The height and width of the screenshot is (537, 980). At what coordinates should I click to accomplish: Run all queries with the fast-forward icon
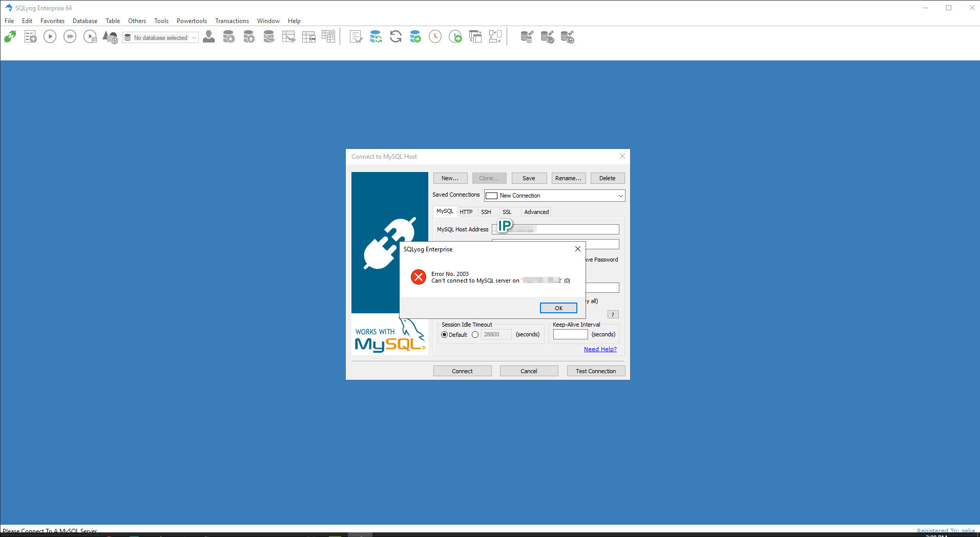tap(70, 36)
